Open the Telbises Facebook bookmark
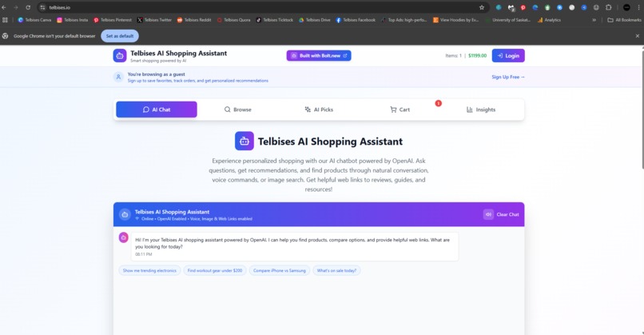644x335 pixels. click(356, 20)
